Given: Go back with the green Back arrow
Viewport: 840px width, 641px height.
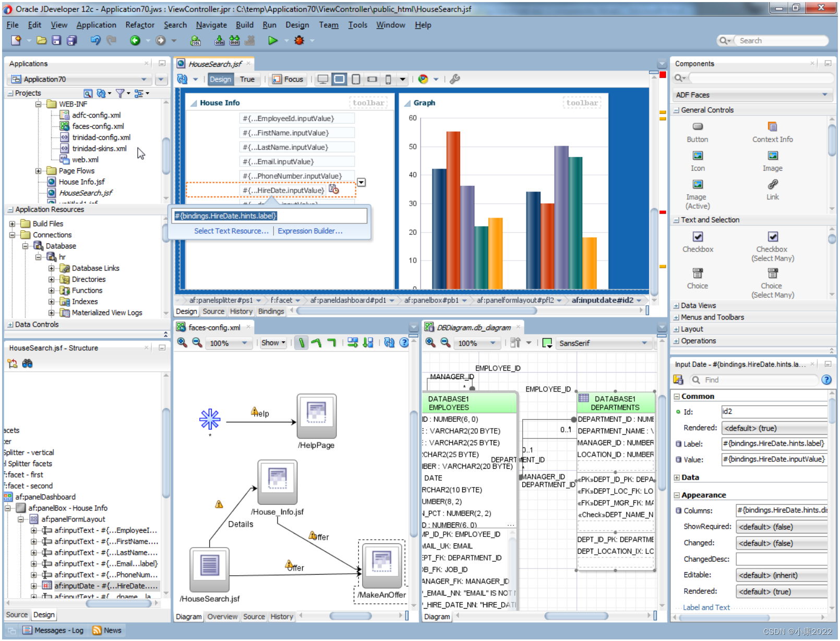Looking at the screenshot, I should coord(135,40).
